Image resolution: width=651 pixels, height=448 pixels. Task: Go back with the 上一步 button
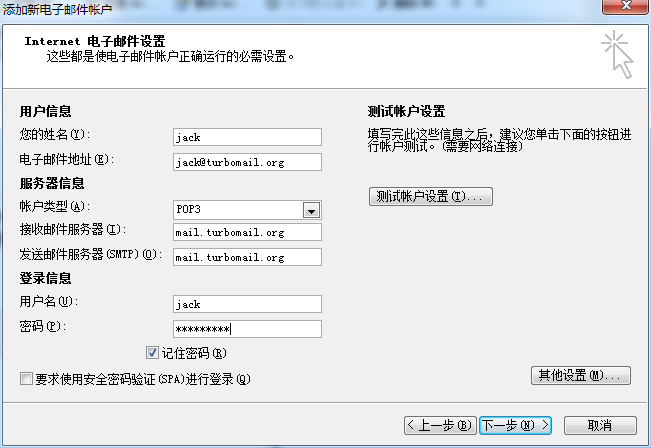coord(440,425)
